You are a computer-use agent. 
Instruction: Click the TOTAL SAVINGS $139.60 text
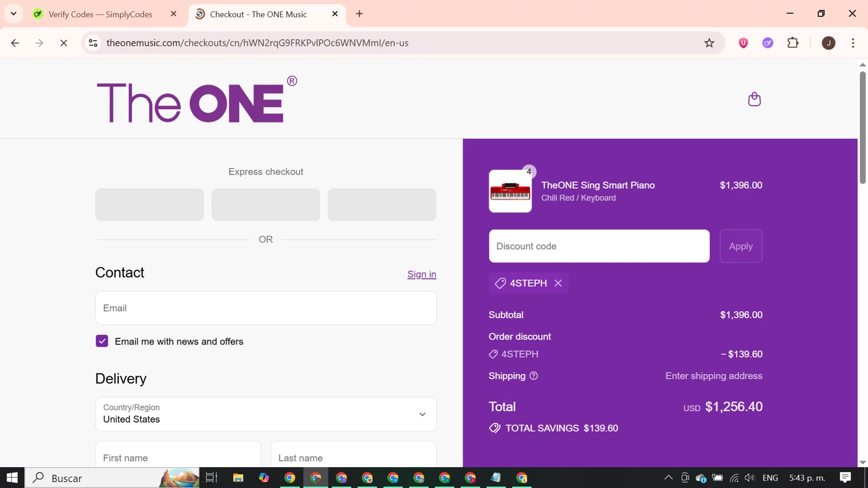coord(562,428)
